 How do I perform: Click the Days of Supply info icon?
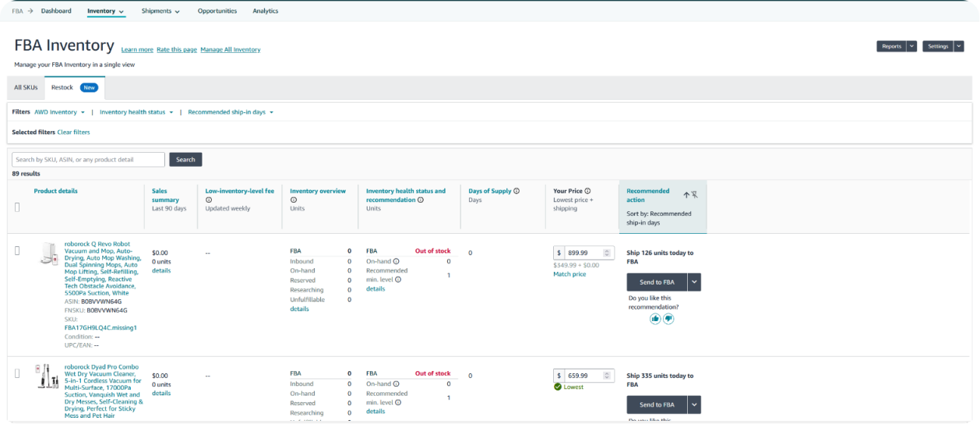pyautogui.click(x=516, y=191)
